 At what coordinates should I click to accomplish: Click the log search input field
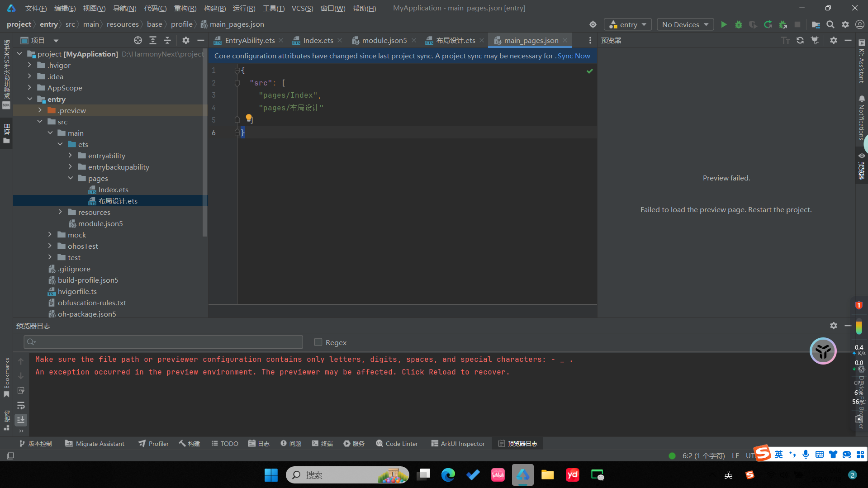point(163,342)
